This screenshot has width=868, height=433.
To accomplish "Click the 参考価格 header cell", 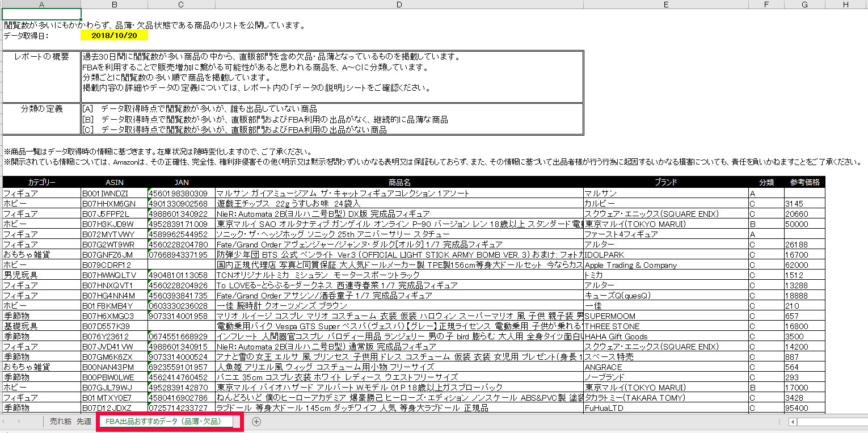I will point(804,182).
